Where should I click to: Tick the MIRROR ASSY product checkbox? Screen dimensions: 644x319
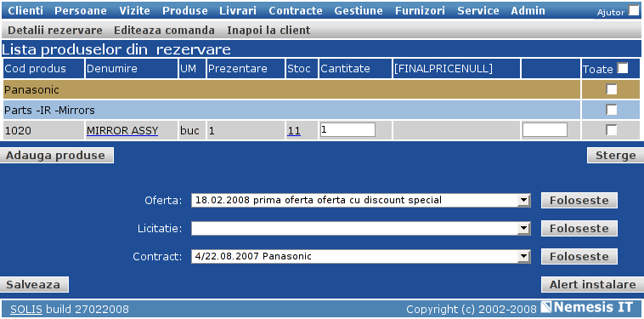coord(612,130)
